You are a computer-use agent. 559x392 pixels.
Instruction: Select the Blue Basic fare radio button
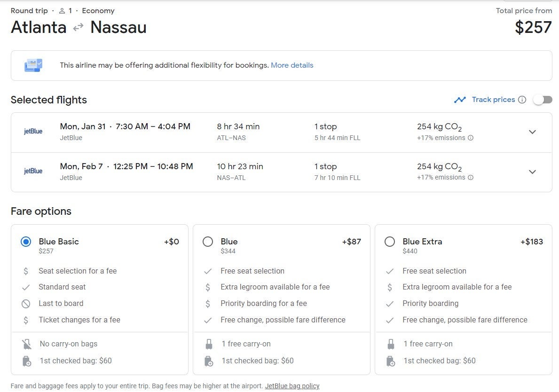26,242
